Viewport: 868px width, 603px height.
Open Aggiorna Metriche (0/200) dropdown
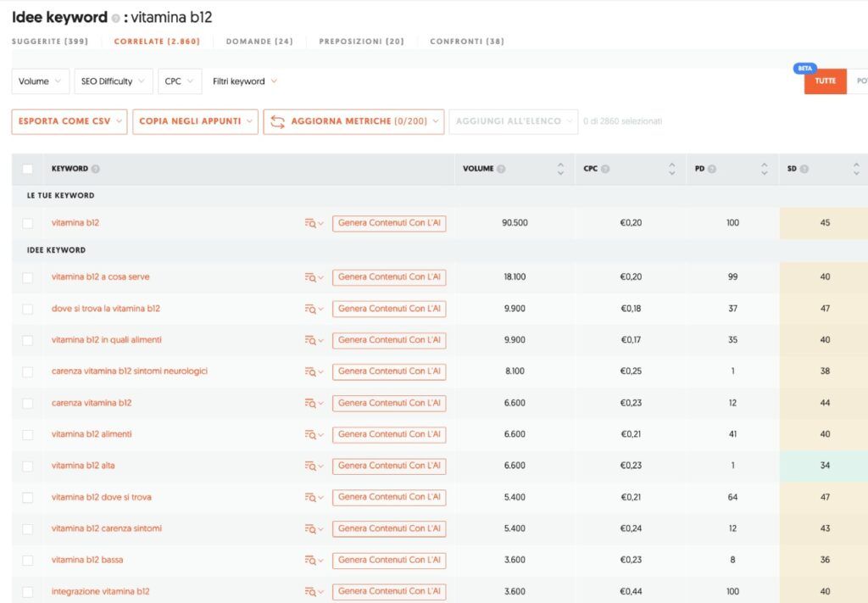click(x=353, y=122)
